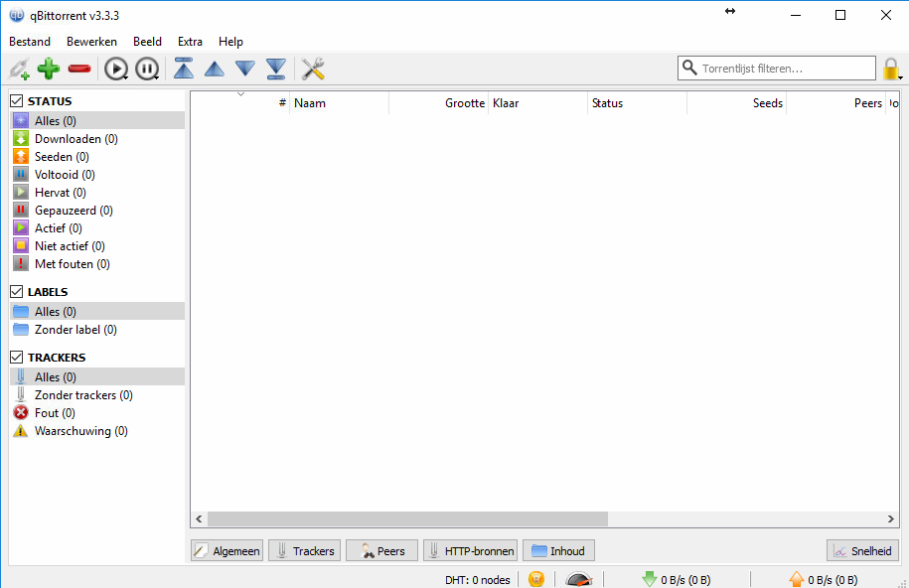Select the Zonder trackers (0) filter
Screen dimensions: 909x588
point(97,395)
